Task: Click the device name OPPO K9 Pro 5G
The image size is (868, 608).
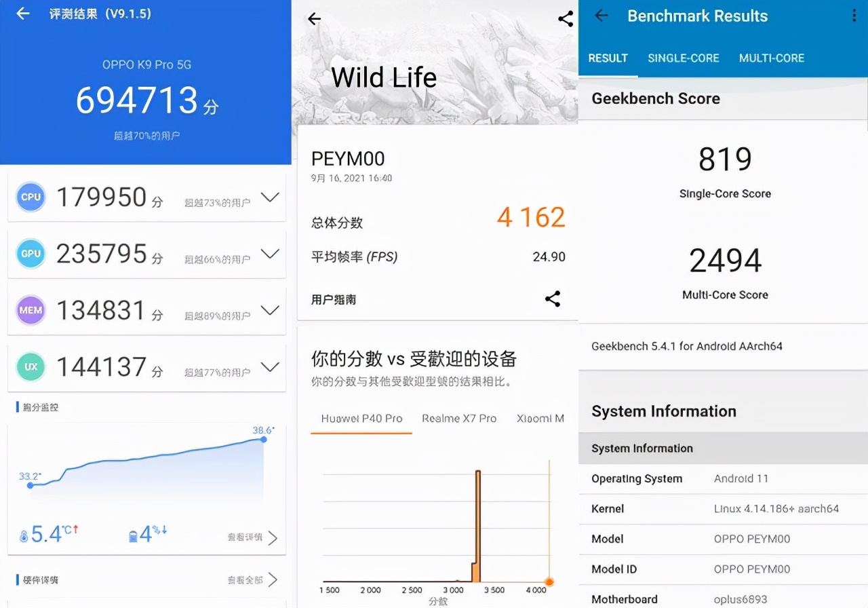Action: click(146, 65)
